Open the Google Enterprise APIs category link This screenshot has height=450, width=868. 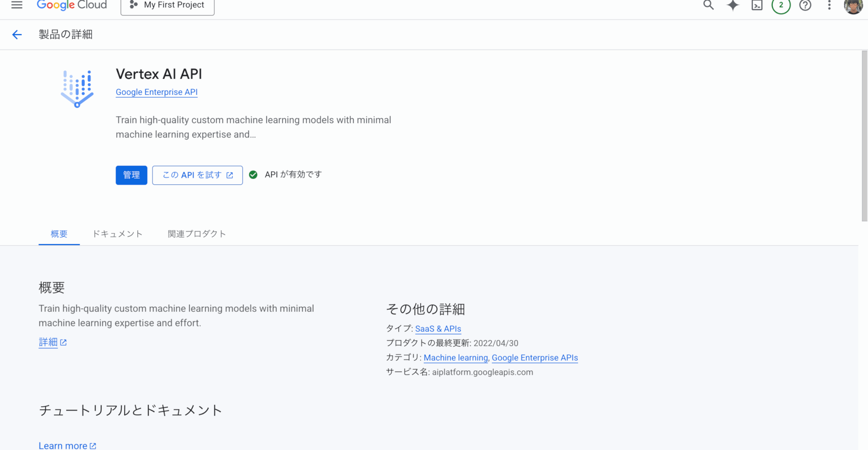(534, 358)
